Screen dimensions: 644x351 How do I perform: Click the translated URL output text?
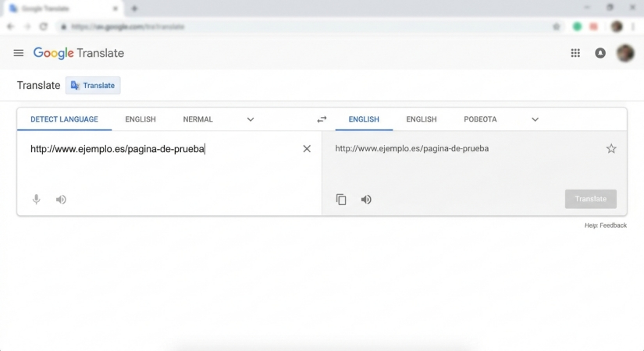[412, 149]
